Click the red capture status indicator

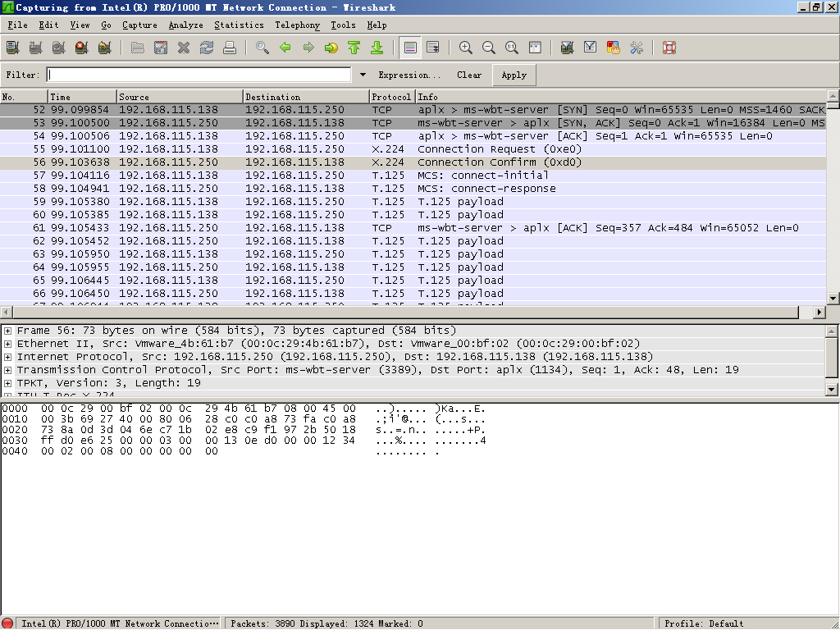click(7, 623)
